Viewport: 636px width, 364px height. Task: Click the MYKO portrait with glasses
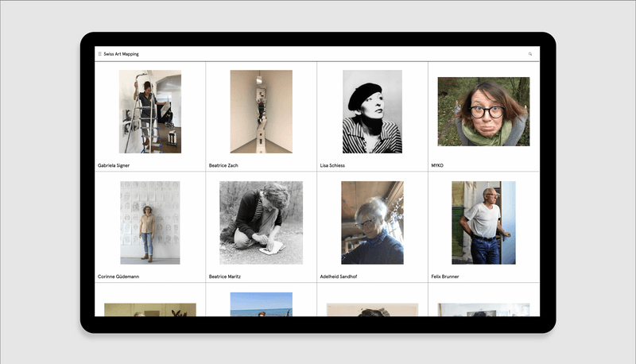point(483,111)
